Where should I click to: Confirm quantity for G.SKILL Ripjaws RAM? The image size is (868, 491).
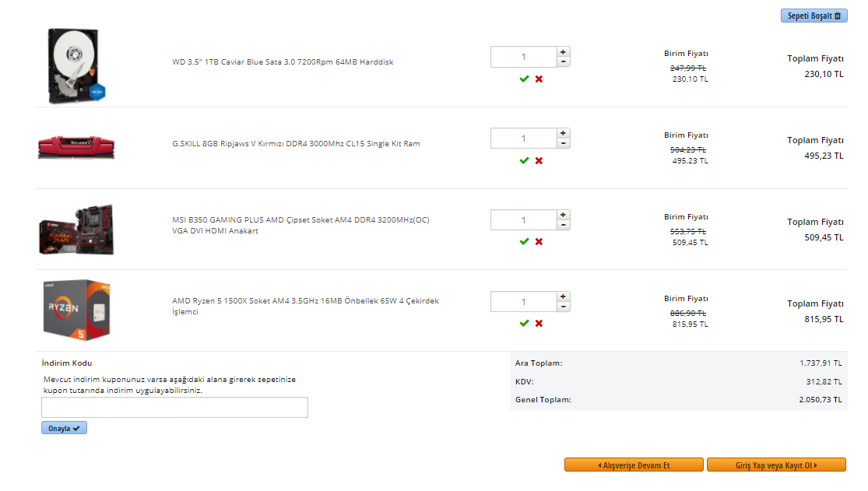(524, 160)
